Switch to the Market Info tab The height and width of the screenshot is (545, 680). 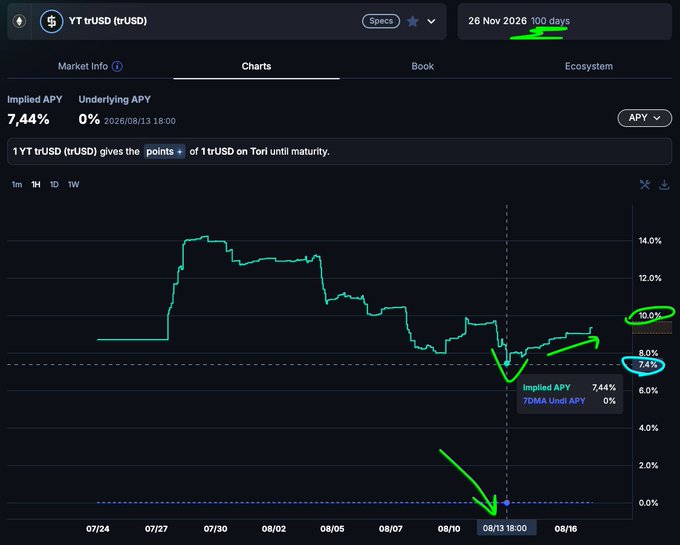(83, 66)
